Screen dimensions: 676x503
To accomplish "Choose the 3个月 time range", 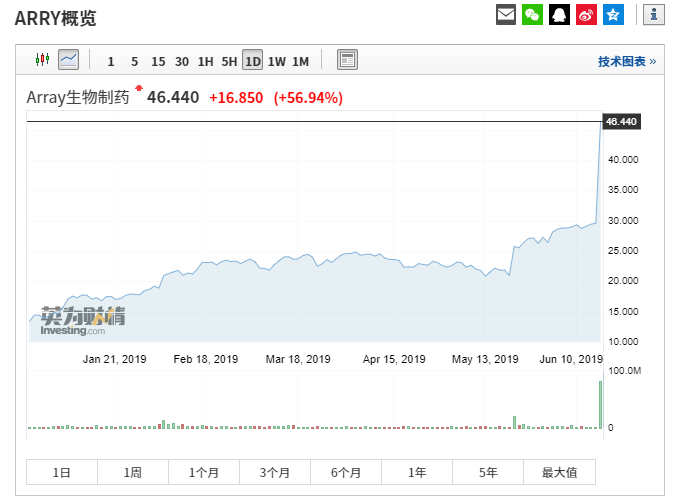I will (x=275, y=472).
